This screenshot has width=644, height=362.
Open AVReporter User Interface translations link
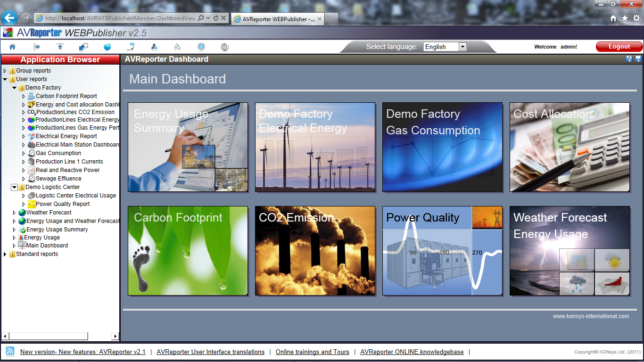[x=211, y=352]
